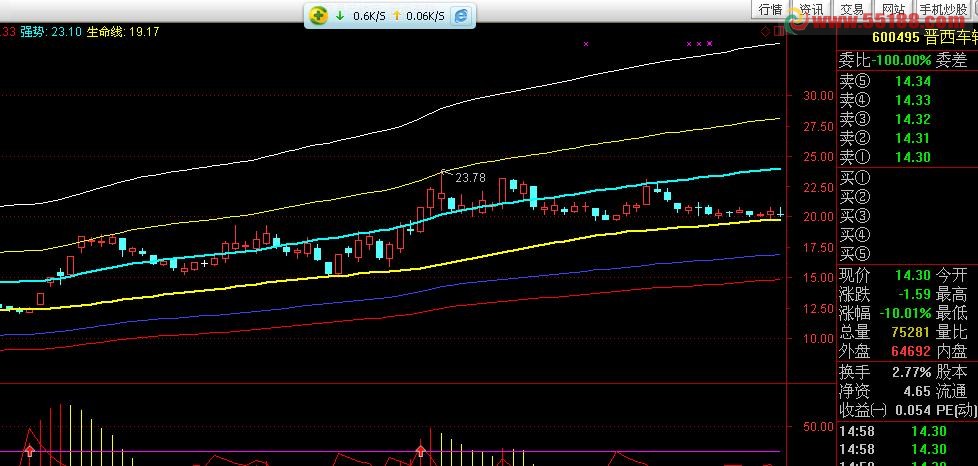
Task: Click the 最高 label
Action: click(952, 294)
